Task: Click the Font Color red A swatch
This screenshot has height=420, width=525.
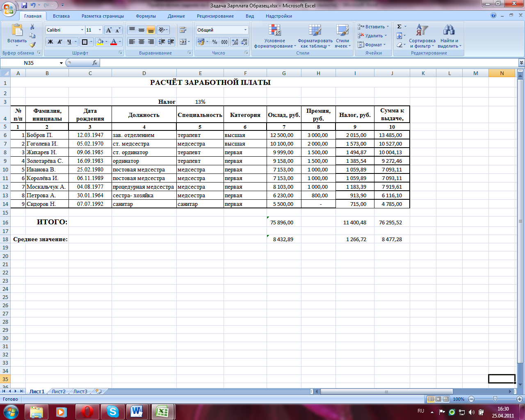Action: pyautogui.click(x=114, y=42)
